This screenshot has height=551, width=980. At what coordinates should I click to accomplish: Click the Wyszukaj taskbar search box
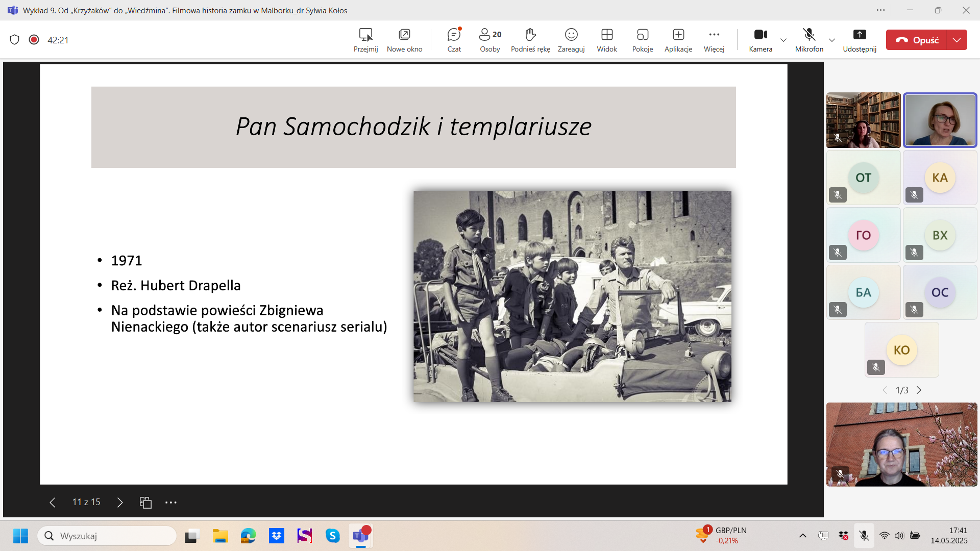[107, 536]
